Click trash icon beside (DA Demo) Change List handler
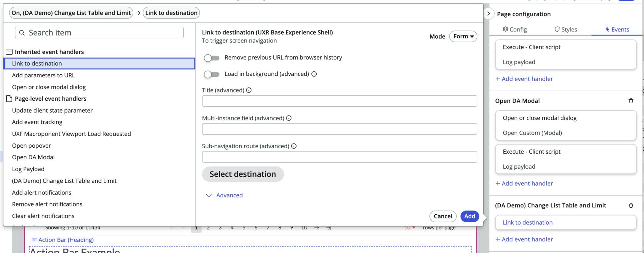The height and width of the screenshot is (253, 644). (x=631, y=205)
